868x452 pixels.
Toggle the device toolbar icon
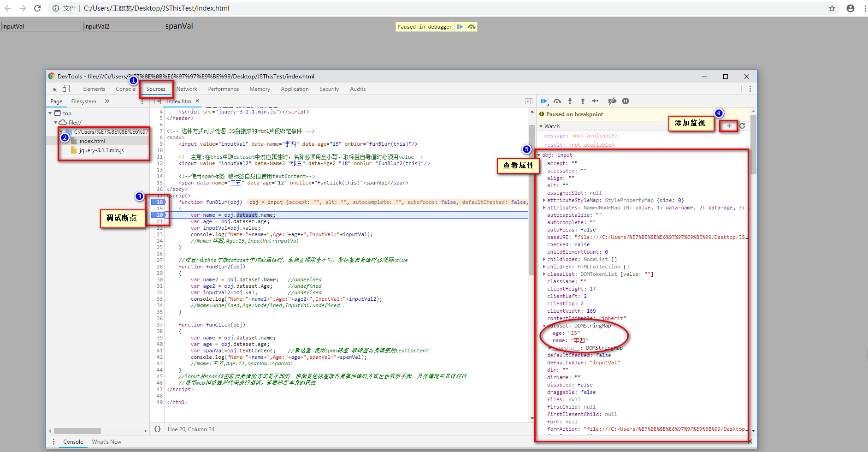(66, 89)
